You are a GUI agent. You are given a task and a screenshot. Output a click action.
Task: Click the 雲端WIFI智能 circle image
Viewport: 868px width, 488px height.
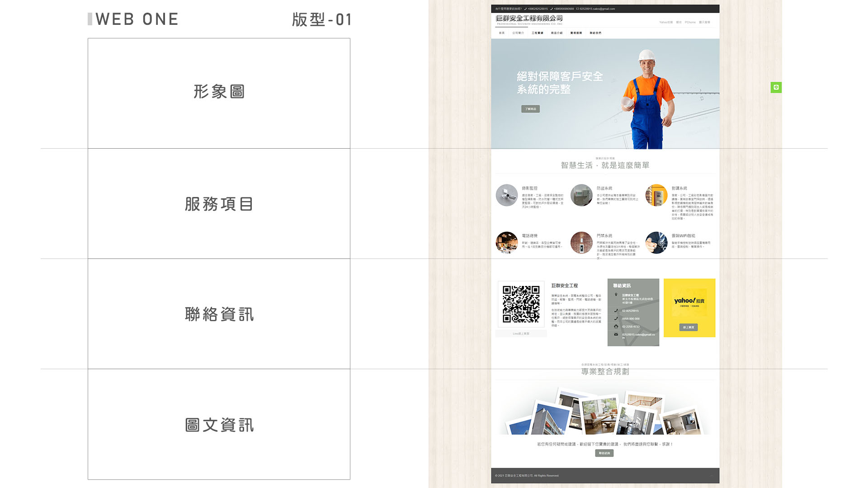[x=656, y=243]
